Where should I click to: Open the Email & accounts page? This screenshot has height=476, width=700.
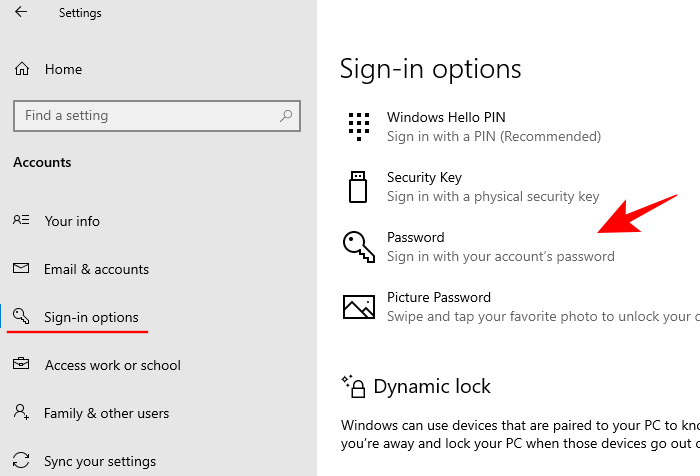click(96, 269)
